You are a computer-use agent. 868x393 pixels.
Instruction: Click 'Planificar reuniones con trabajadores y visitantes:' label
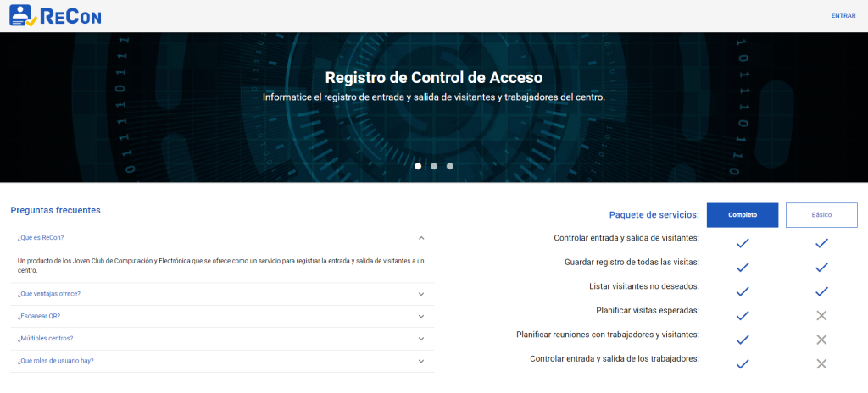point(608,335)
